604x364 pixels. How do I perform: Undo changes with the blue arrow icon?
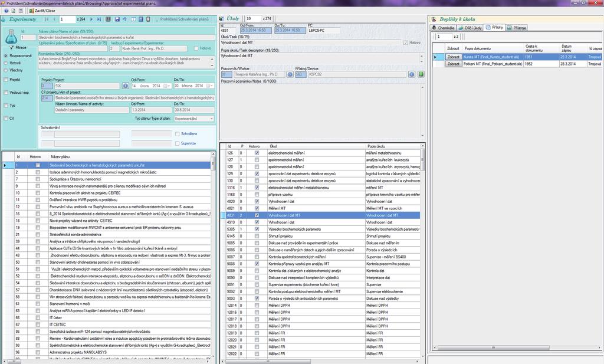[124, 19]
